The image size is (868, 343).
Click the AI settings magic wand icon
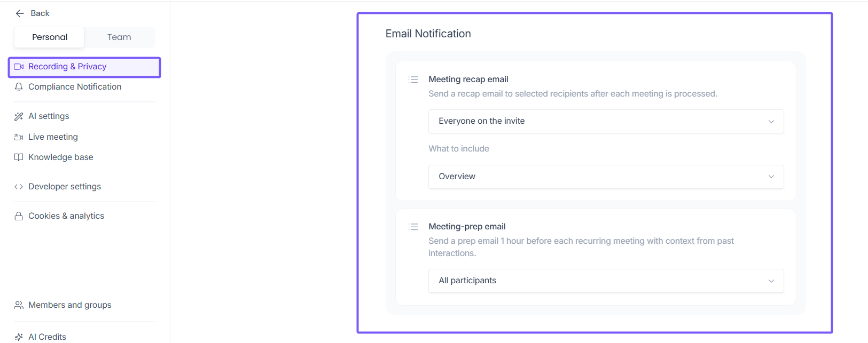19,116
